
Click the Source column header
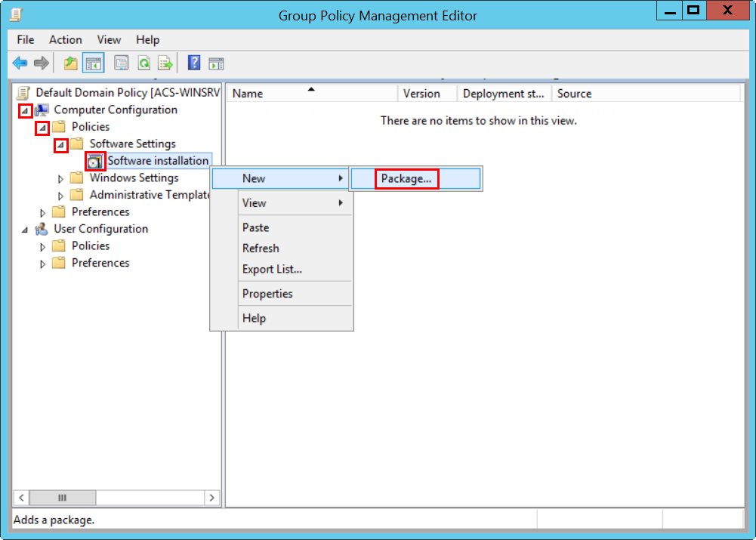click(x=574, y=94)
